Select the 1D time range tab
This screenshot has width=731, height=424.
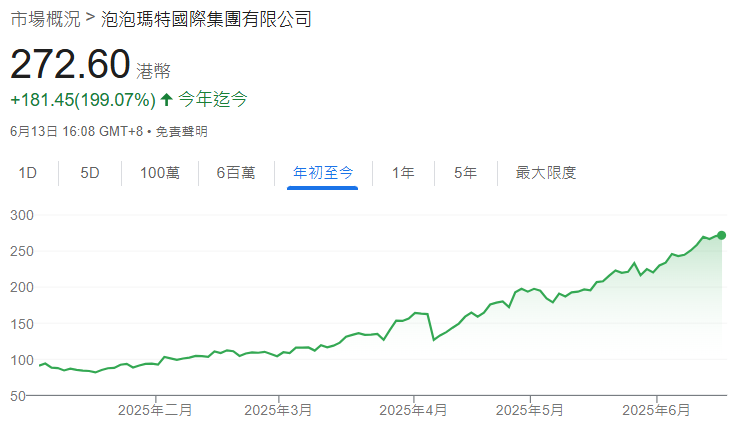tap(28, 173)
